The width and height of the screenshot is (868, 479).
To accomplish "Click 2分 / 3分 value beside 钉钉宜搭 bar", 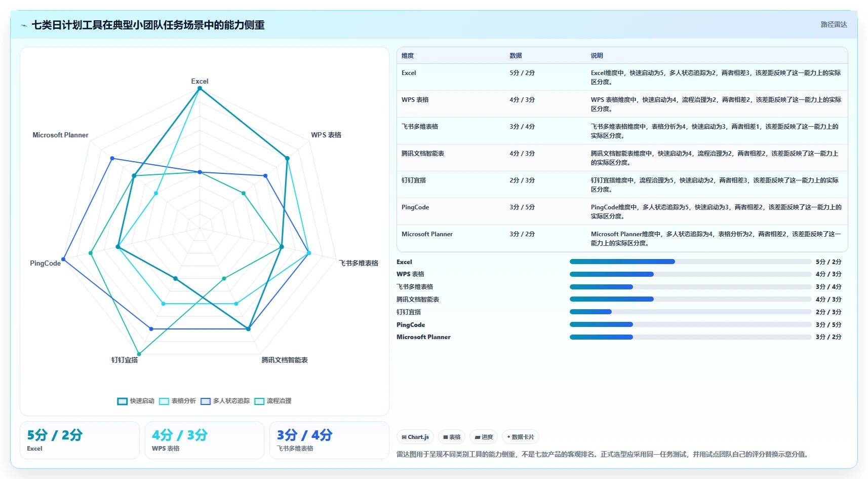I will [828, 312].
